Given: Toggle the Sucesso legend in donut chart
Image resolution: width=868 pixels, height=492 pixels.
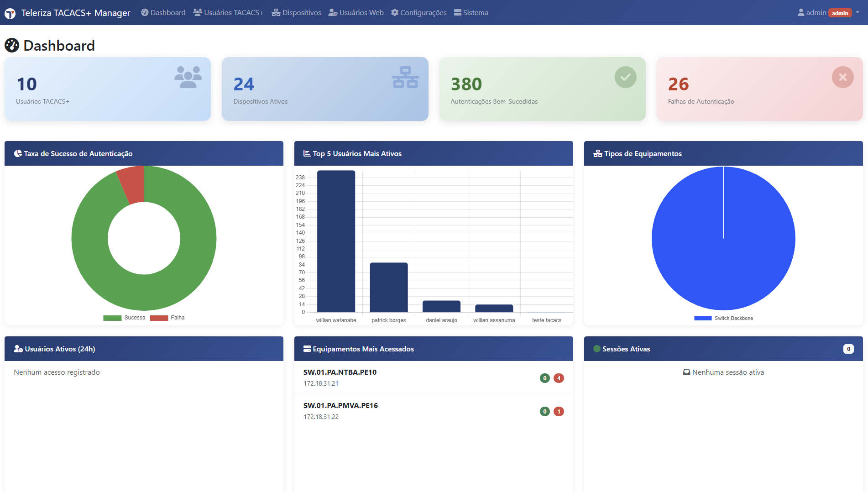Looking at the screenshot, I should (124, 318).
